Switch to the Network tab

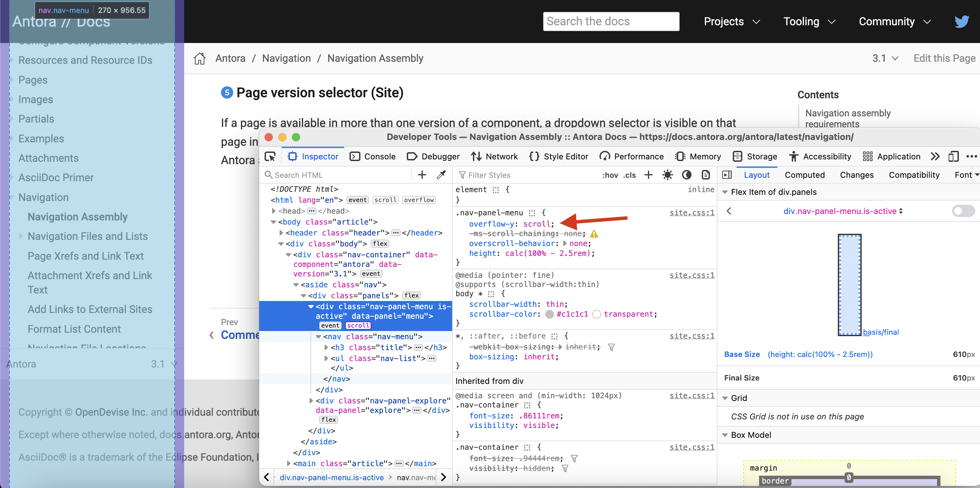(x=494, y=156)
